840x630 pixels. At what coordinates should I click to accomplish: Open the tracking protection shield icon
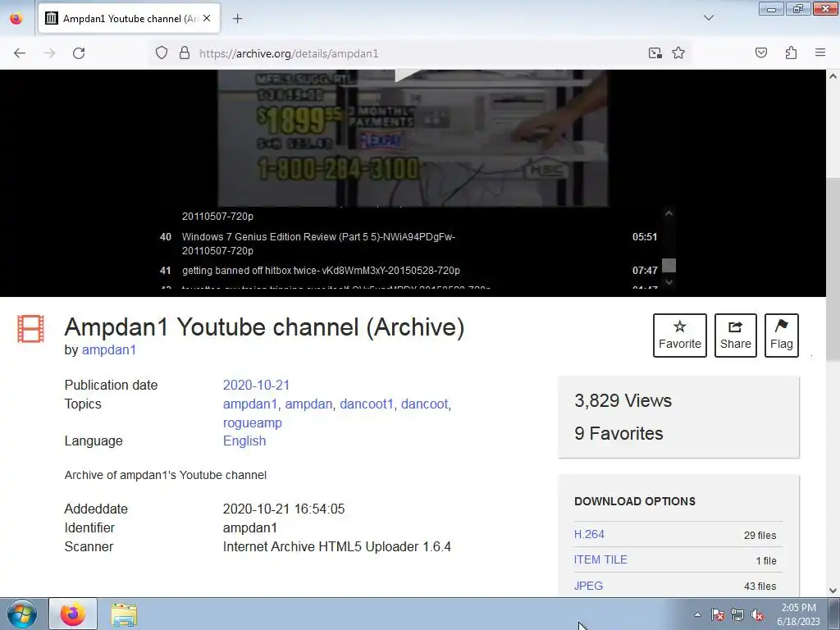pyautogui.click(x=162, y=53)
